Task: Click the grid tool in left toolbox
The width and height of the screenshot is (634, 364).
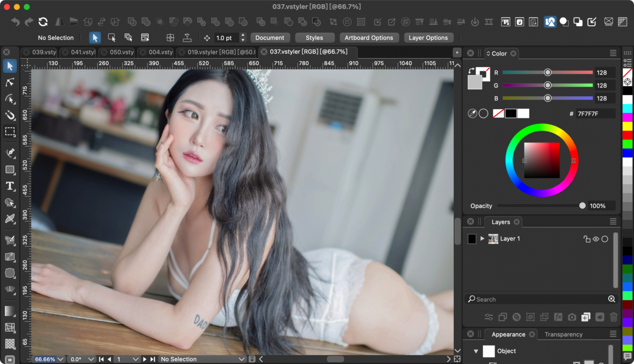Action: (10, 328)
